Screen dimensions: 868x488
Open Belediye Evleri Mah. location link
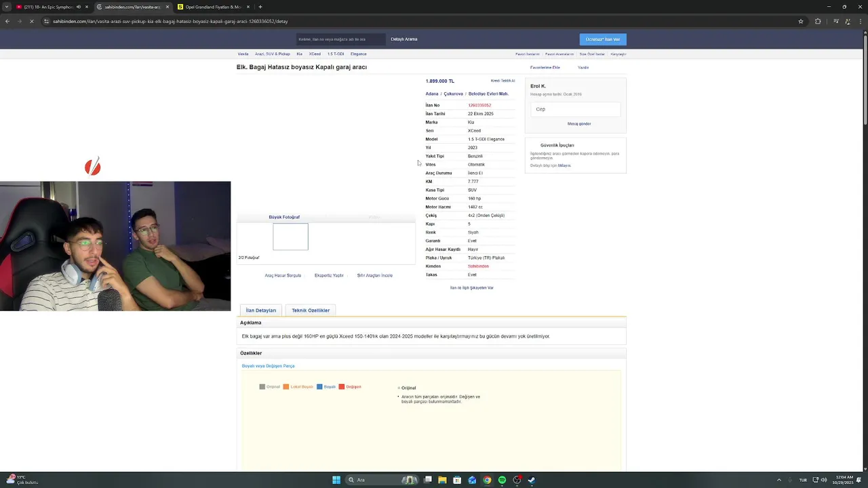pos(488,94)
